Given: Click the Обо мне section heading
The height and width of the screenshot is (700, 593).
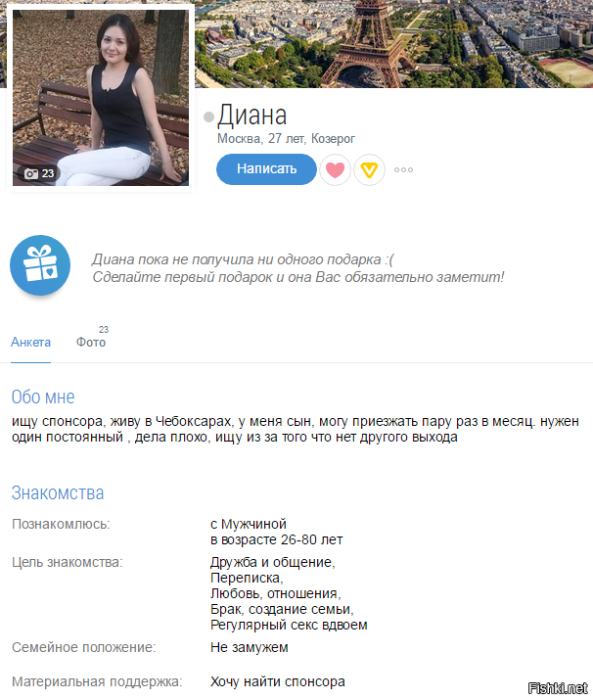Looking at the screenshot, I should 43,397.
